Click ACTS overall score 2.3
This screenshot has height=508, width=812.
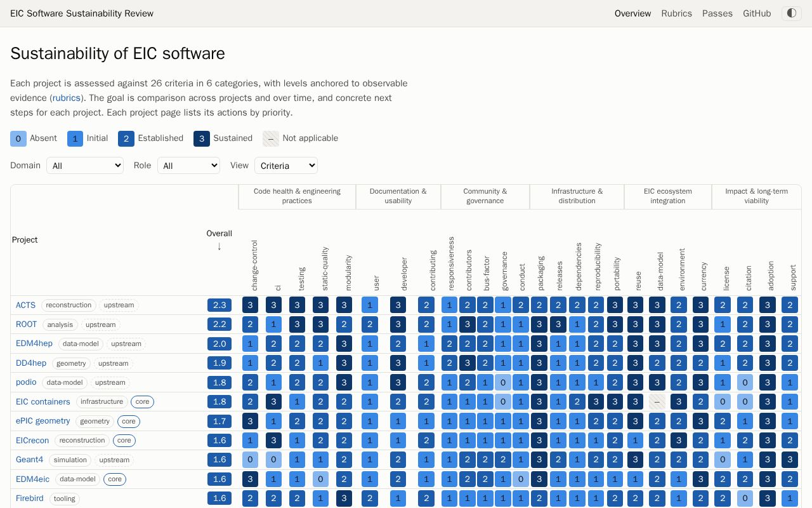tap(219, 305)
